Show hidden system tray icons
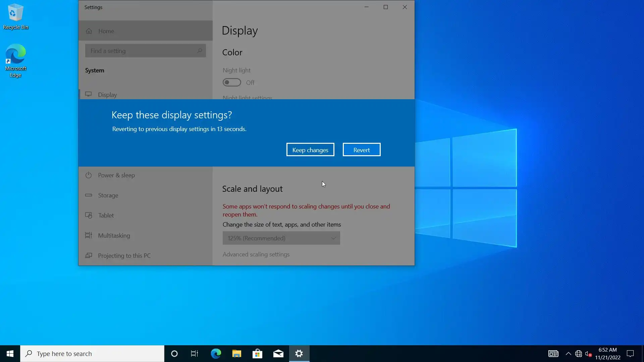The image size is (644, 362). (568, 354)
